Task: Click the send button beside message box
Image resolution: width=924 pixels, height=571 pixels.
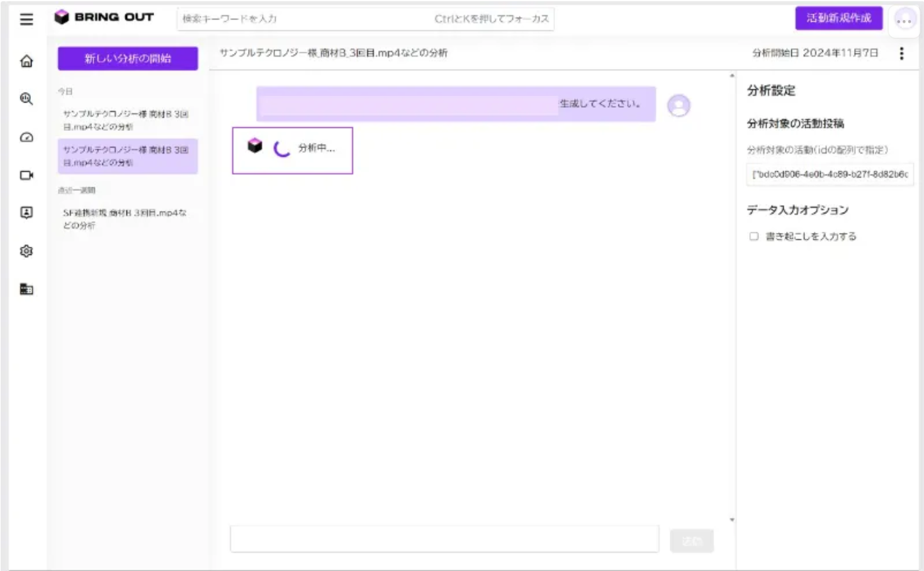Action: tap(692, 541)
